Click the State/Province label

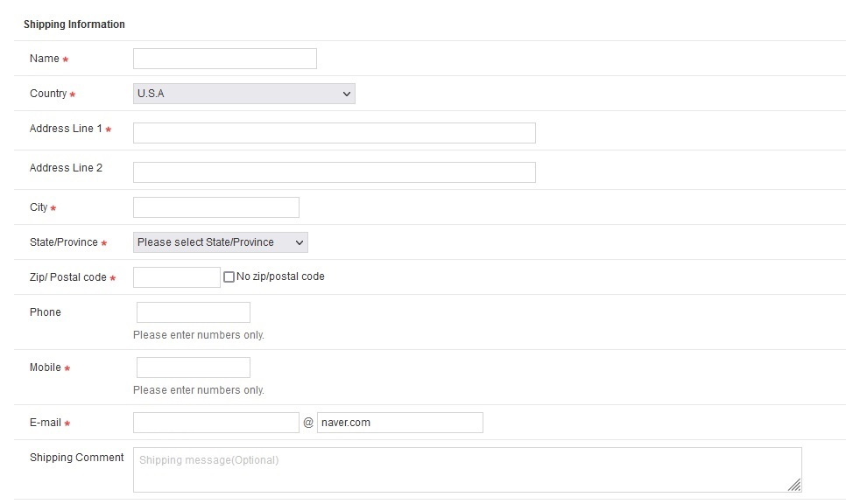click(64, 242)
